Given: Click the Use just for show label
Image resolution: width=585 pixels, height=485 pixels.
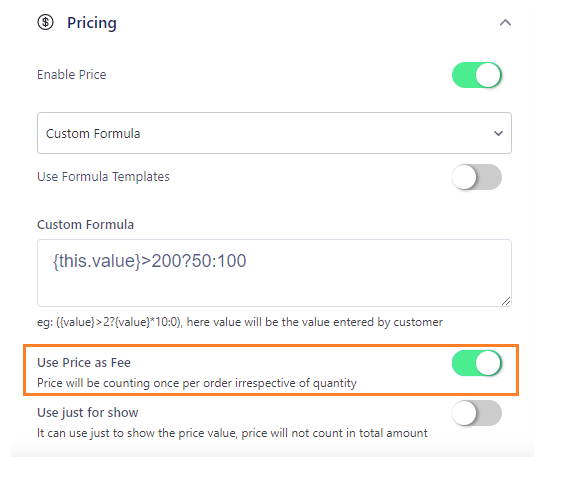Looking at the screenshot, I should pos(88,413).
